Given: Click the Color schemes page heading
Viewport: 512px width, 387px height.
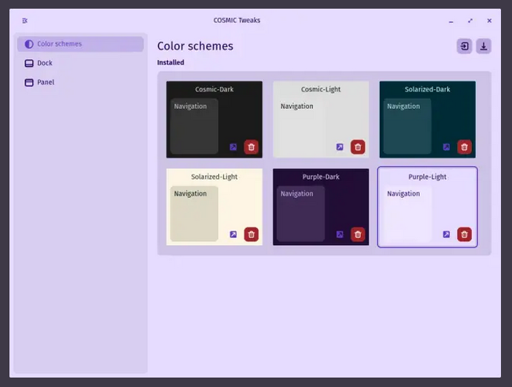Looking at the screenshot, I should point(195,46).
